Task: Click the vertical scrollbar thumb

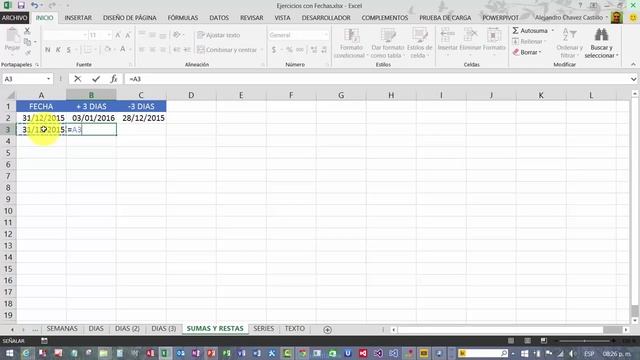Action: (635, 311)
